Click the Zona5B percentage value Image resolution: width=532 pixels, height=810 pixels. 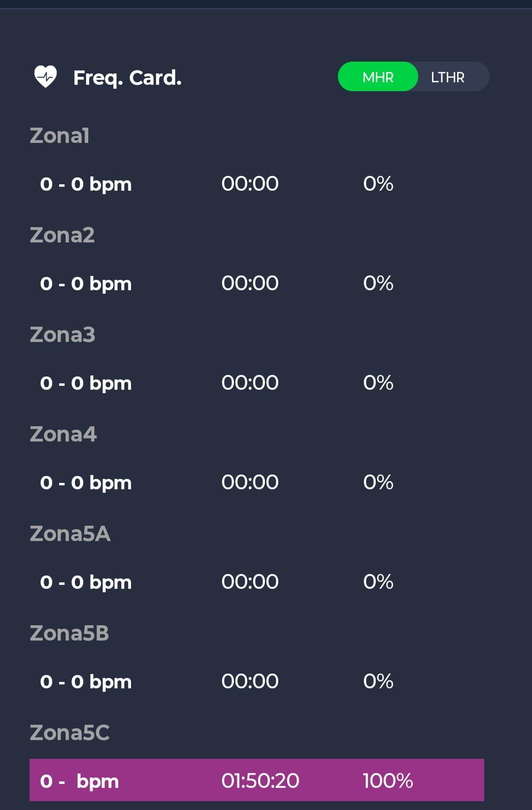click(x=378, y=681)
